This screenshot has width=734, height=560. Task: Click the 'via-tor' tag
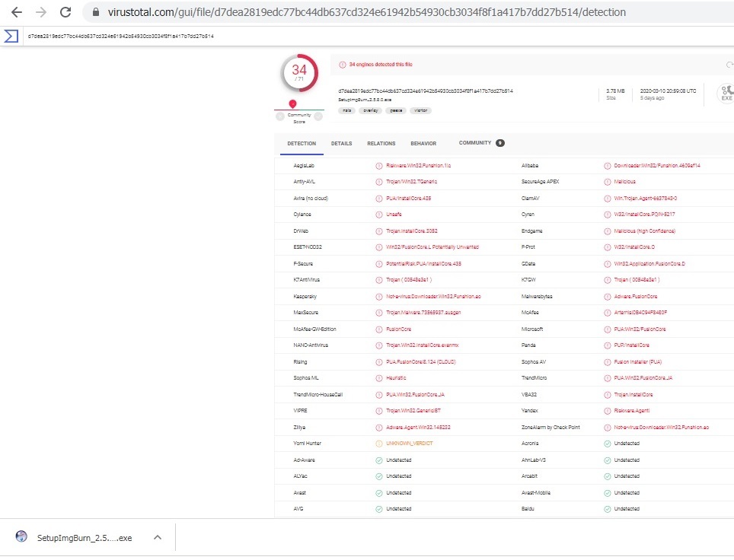click(420, 110)
